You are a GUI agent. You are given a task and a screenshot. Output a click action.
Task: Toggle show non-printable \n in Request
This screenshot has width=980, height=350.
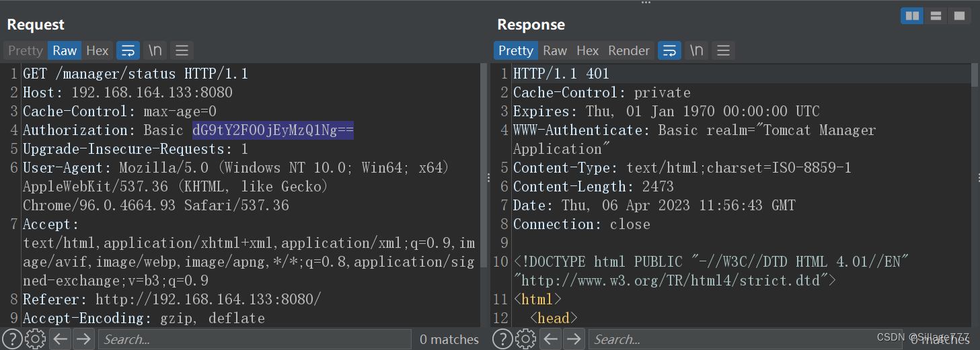click(x=155, y=50)
